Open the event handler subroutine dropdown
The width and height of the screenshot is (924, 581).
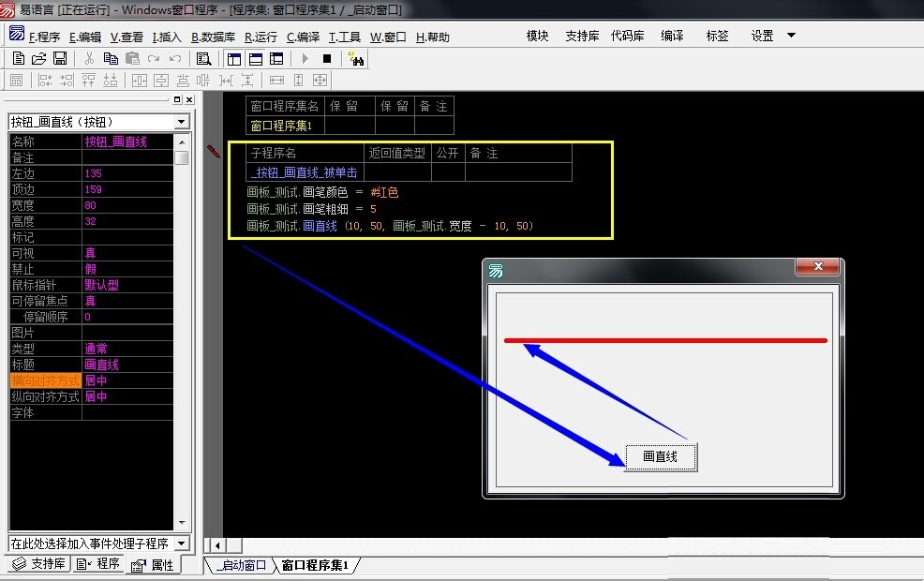182,544
